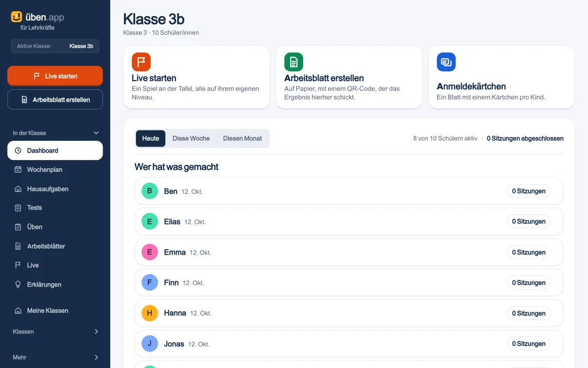The height and width of the screenshot is (368, 588).
Task: Switch to the Diese Woche tab
Action: 191,139
